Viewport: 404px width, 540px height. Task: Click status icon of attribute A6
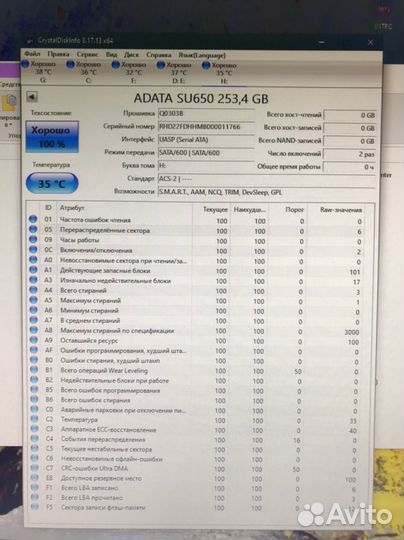pos(33,310)
